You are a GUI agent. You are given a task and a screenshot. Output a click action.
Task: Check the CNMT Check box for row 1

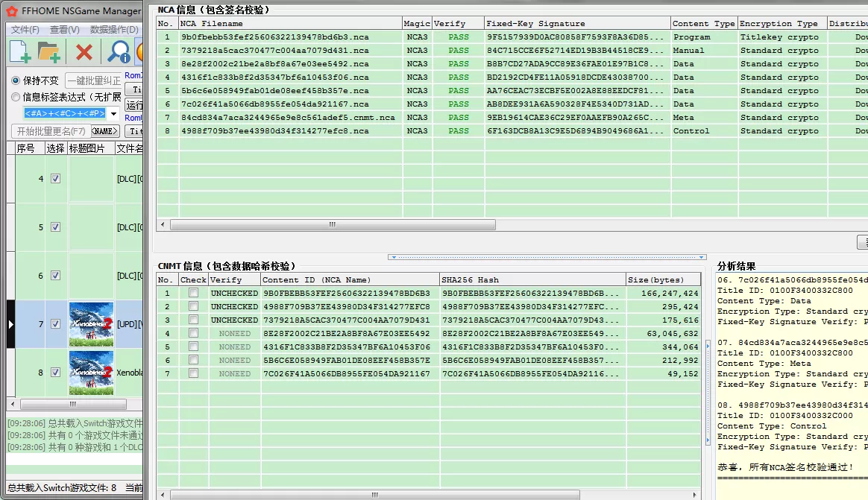(x=194, y=294)
